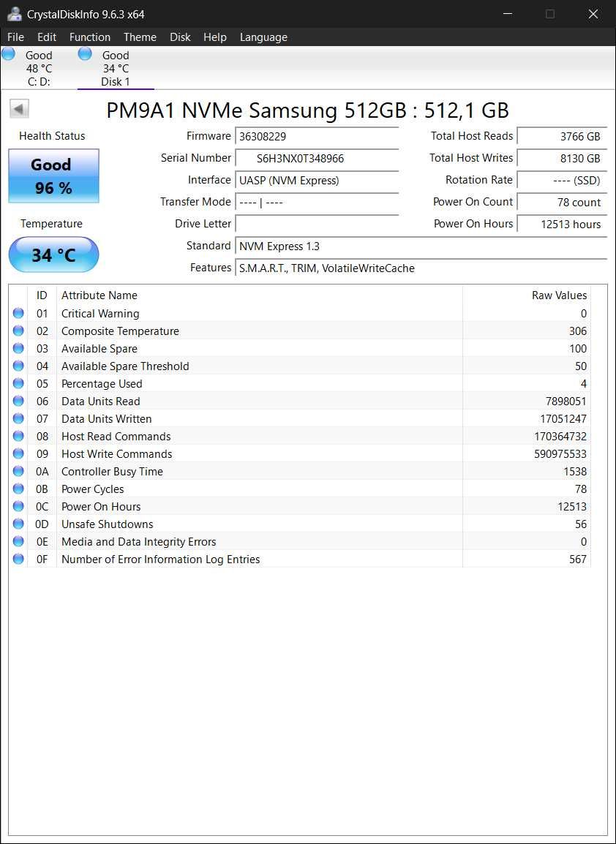This screenshot has height=844, width=616.
Task: Open the Help menu
Action: click(x=215, y=37)
